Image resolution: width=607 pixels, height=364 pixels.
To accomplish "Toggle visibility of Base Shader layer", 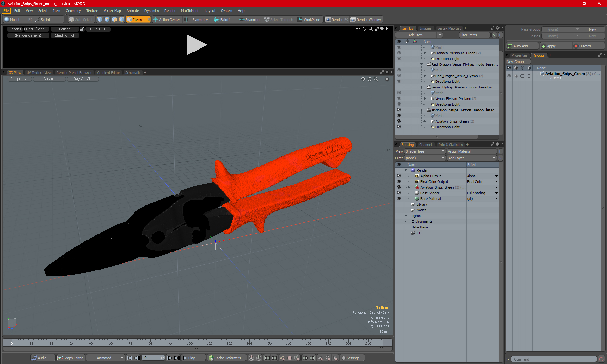I will coord(399,193).
